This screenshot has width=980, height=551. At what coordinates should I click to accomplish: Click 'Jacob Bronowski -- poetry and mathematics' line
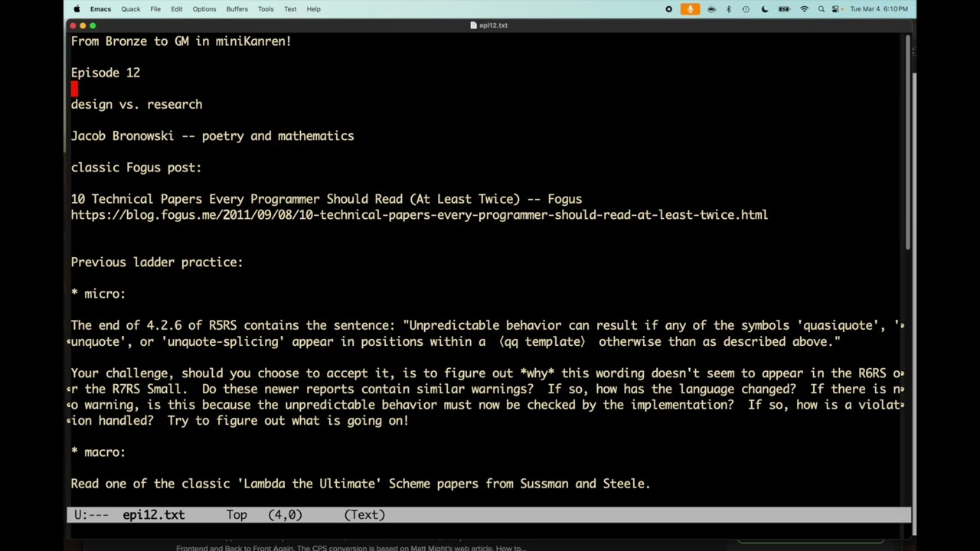(x=213, y=136)
